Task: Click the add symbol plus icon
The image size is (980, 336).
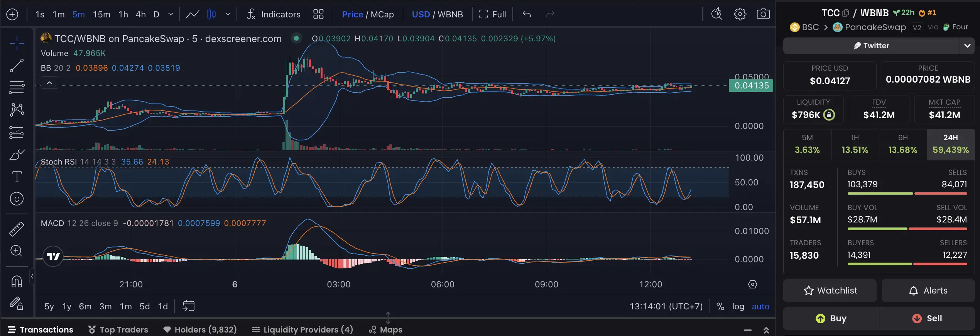Action: [12, 14]
